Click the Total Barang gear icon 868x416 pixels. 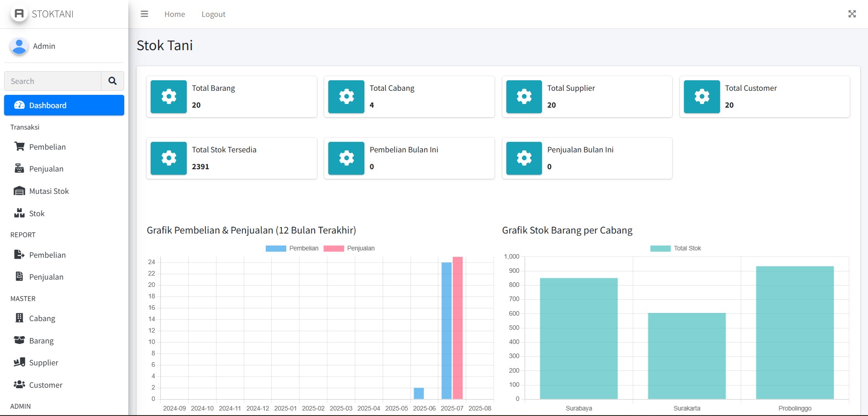168,97
